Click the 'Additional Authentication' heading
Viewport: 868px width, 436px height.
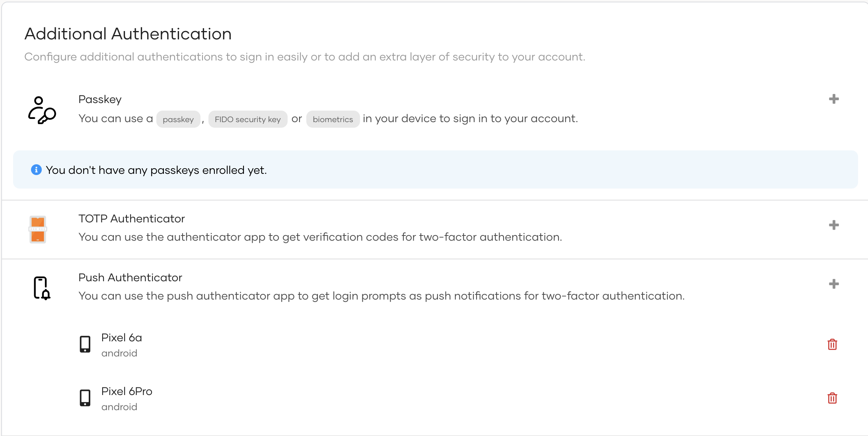click(x=128, y=34)
